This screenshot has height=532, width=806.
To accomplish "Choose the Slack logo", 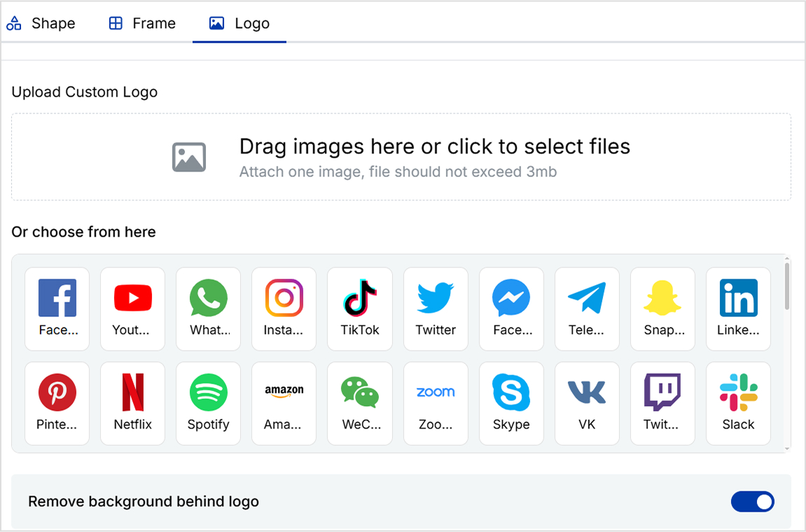I will (x=738, y=403).
